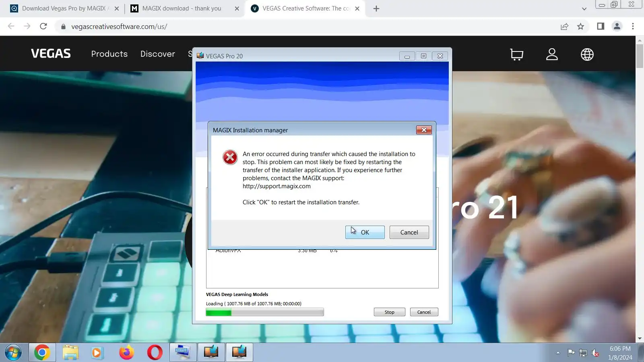Screen dimensions: 644x362
Task: View site information via the lock icon
Action: point(63,27)
